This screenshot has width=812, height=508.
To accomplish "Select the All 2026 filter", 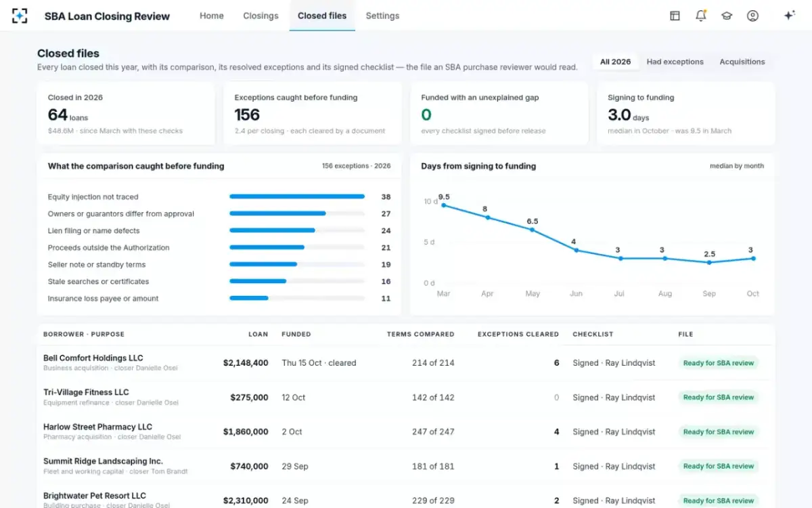I will coord(615,62).
